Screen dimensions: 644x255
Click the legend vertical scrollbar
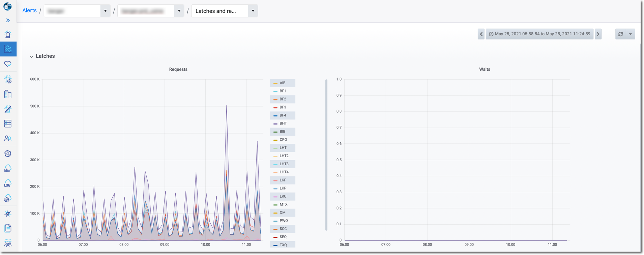click(x=326, y=155)
